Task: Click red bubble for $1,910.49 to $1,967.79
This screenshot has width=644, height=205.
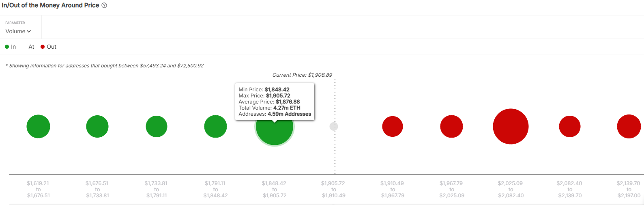Action: 393,127
